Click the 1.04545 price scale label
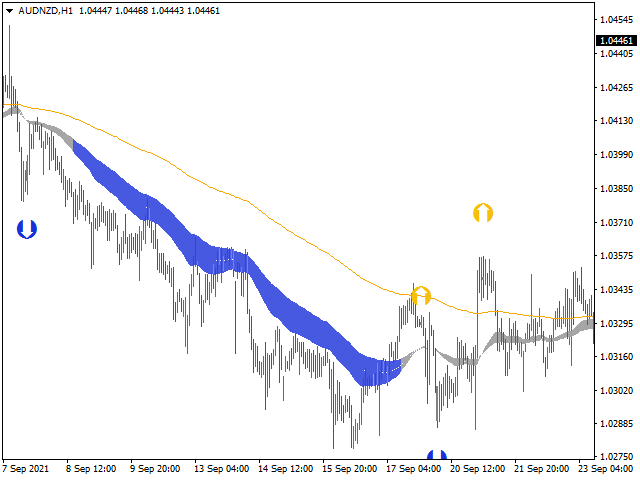Viewport: 640px width, 480px height. click(x=616, y=19)
